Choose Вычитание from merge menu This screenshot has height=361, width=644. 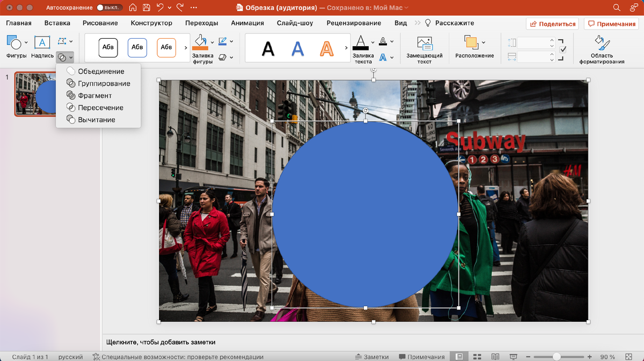click(98, 120)
